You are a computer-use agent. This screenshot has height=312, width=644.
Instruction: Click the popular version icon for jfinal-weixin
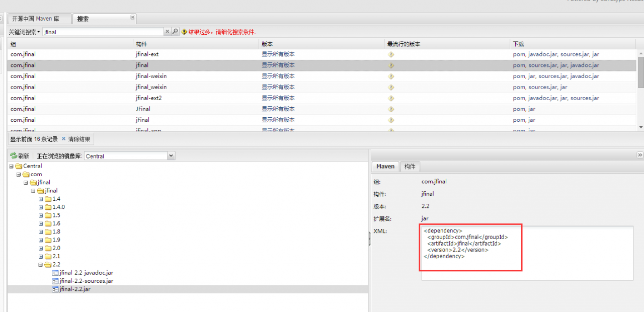(x=391, y=76)
